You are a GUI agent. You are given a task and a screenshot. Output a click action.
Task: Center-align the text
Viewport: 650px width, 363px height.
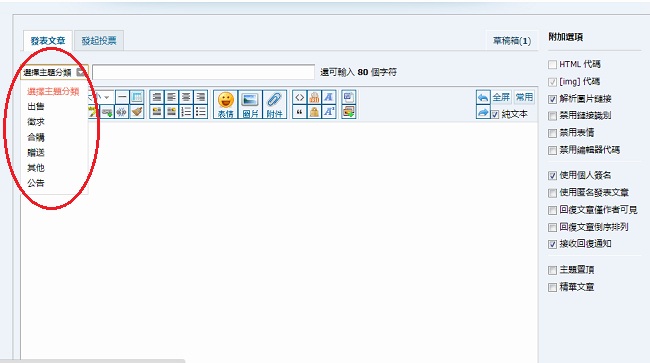pyautogui.click(x=186, y=97)
